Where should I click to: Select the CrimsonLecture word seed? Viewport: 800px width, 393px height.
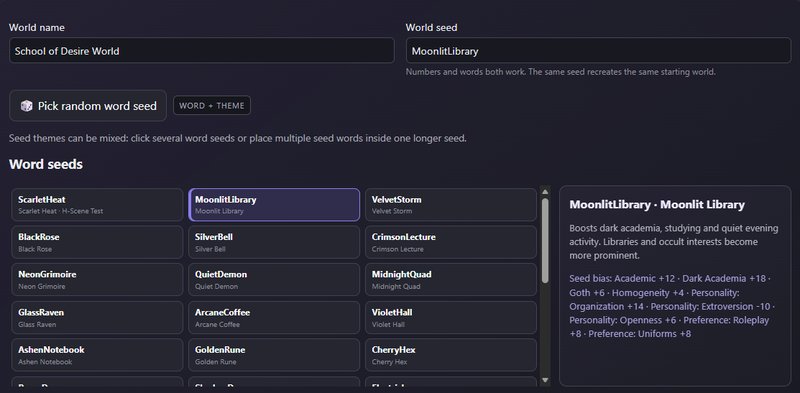451,242
